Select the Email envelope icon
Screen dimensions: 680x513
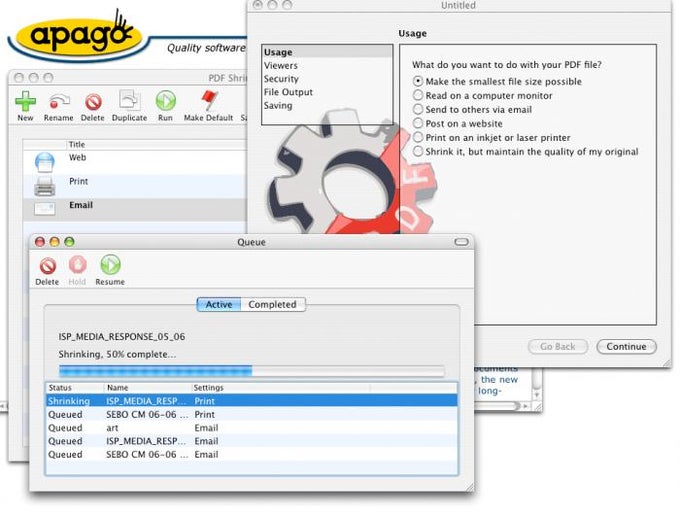click(45, 209)
